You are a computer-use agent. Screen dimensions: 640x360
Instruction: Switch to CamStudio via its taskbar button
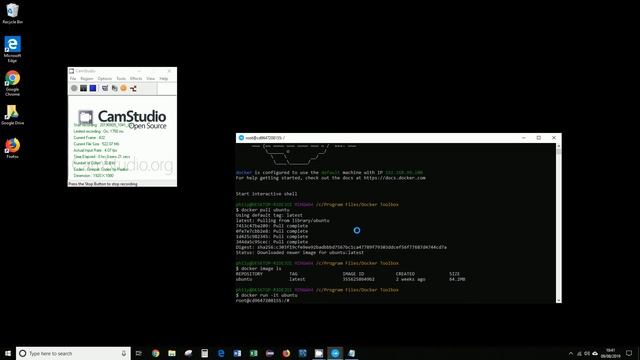point(319,353)
